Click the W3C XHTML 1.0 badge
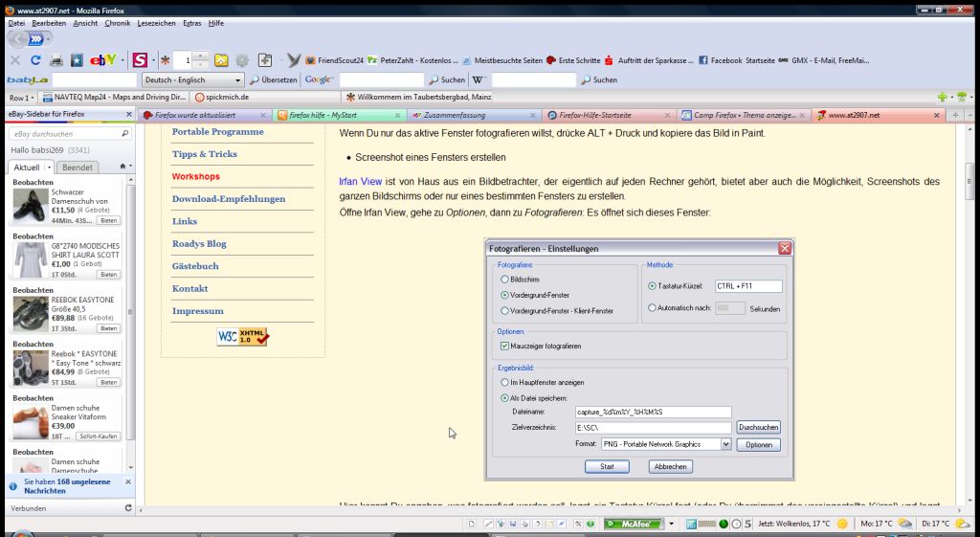 pos(242,336)
